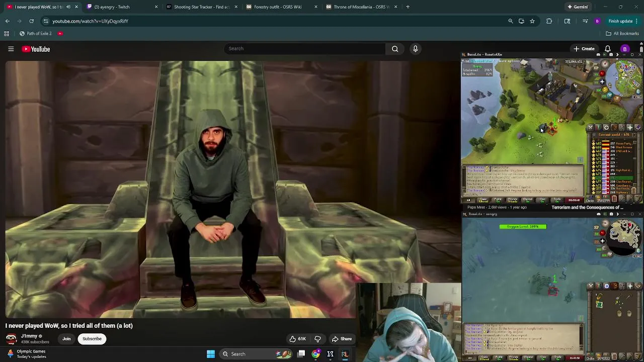
Task: Open Combat Options tab in aengry window
Action: [591, 286]
